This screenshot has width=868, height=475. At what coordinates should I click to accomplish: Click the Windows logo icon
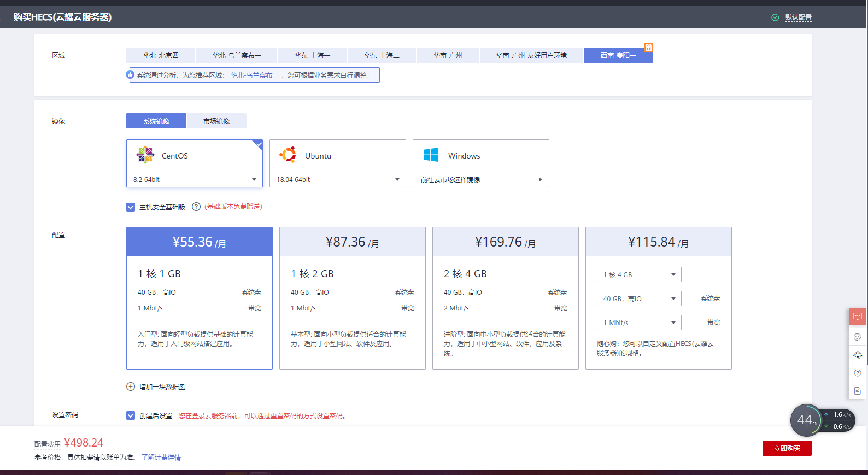(431, 155)
